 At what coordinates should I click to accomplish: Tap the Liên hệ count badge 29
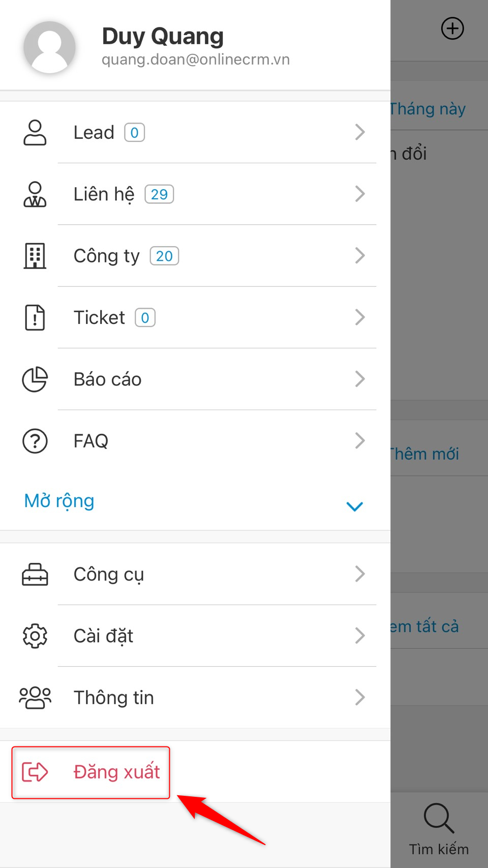[159, 194]
